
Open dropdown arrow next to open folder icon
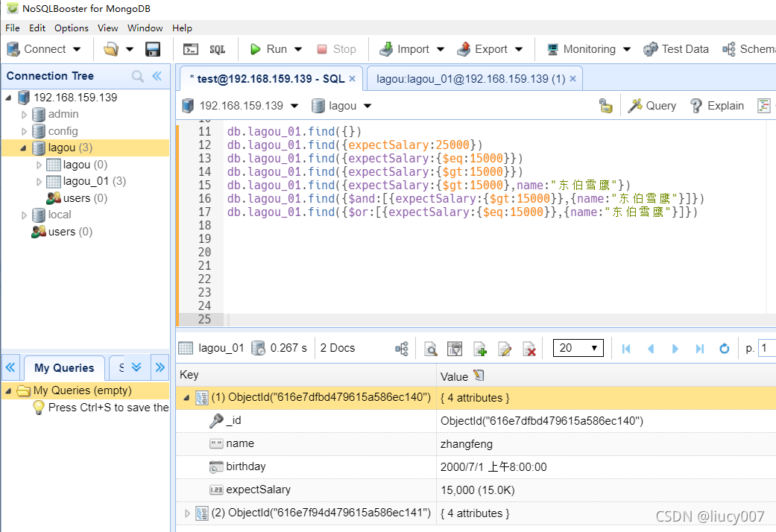[x=130, y=49]
